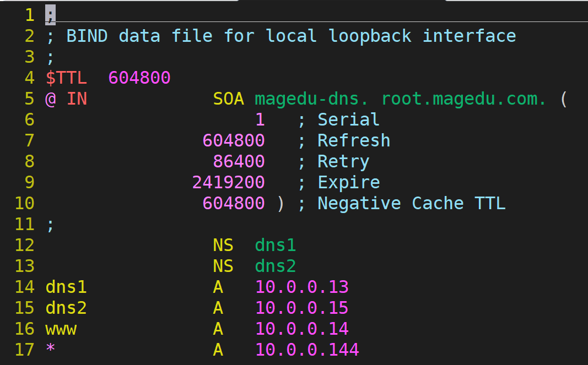Viewport: 588px width, 365px height.
Task: Click the dns2 NS target on line 13
Action: tap(275, 266)
